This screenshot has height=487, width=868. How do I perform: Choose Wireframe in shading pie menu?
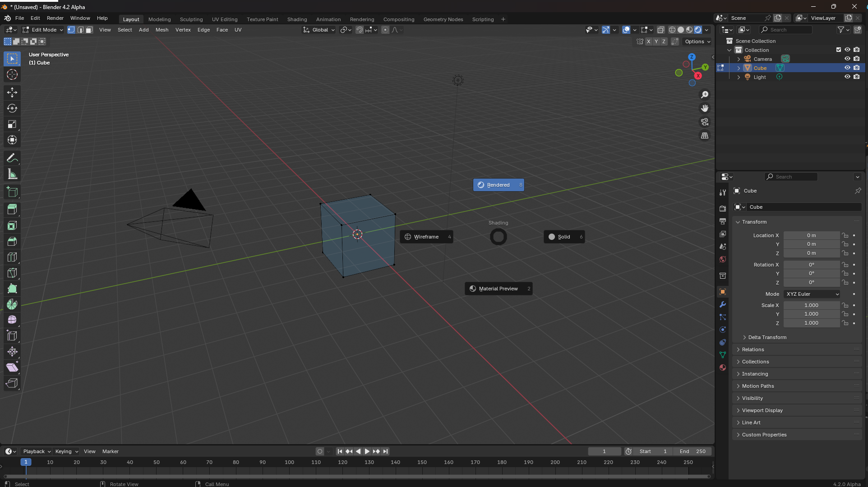point(426,237)
